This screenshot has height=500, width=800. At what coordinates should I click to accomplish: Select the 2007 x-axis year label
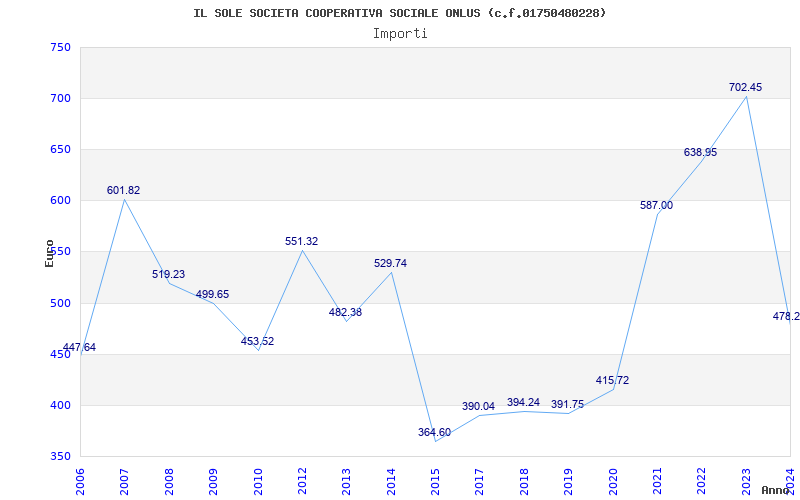(124, 481)
